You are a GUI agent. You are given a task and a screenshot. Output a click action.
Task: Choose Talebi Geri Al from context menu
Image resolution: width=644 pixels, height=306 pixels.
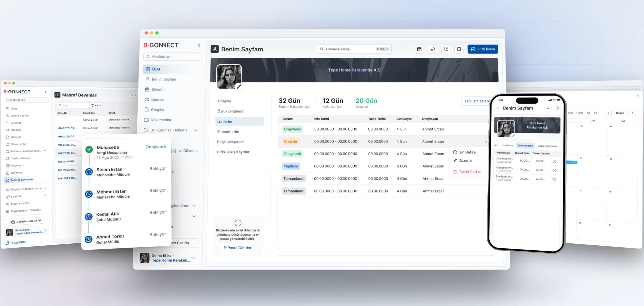467,172
